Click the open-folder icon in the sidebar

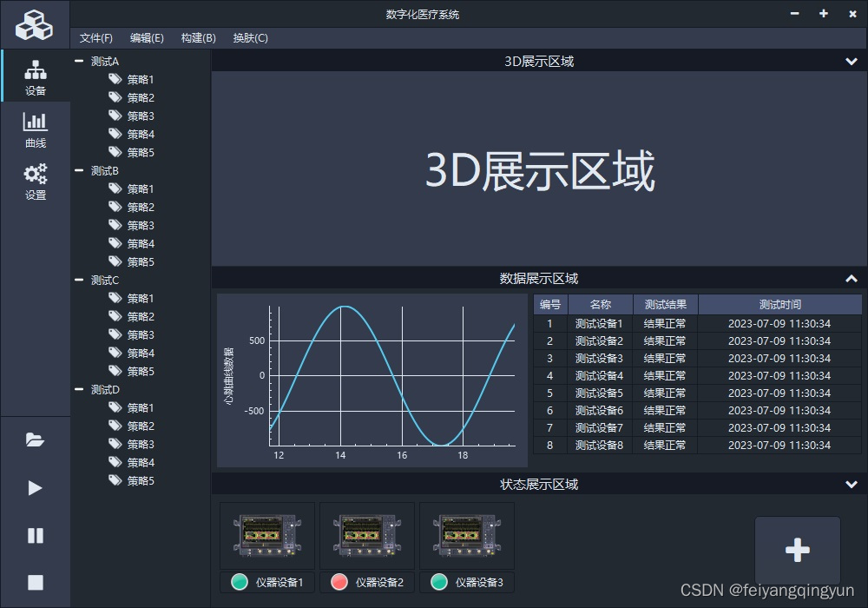point(36,440)
